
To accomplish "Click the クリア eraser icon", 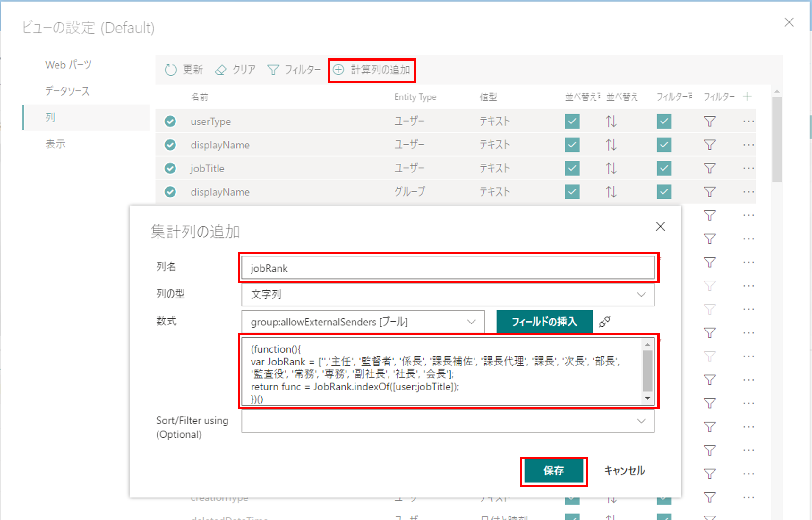I will click(221, 70).
